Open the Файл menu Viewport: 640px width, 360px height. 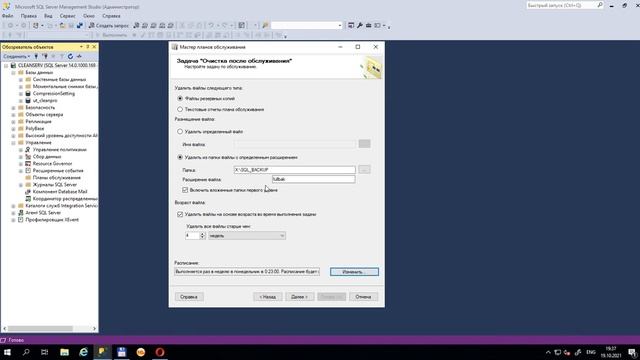click(7, 16)
